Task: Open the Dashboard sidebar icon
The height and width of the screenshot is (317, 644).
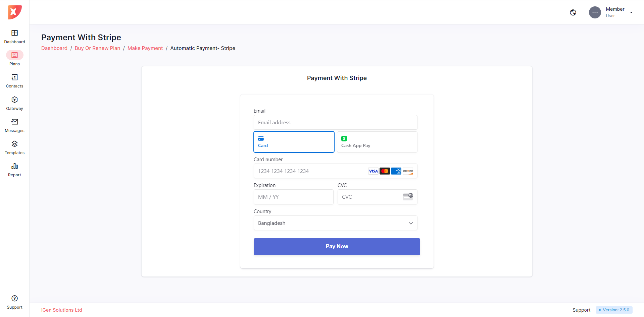Action: tap(14, 33)
